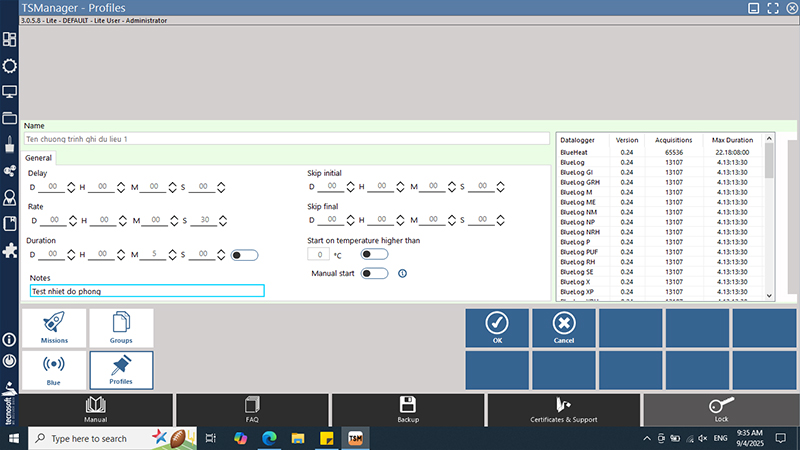Toggle the Duration switch
Image resolution: width=800 pixels, height=450 pixels.
tap(243, 255)
